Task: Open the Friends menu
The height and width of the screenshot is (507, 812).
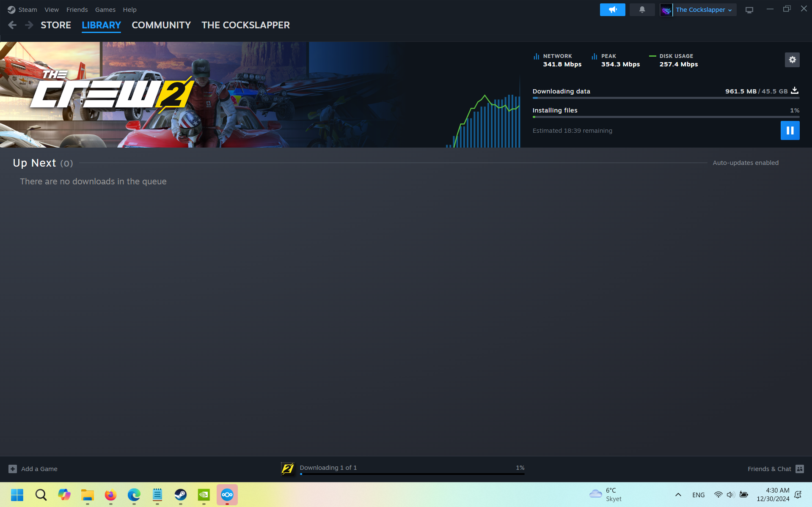Action: coord(77,10)
